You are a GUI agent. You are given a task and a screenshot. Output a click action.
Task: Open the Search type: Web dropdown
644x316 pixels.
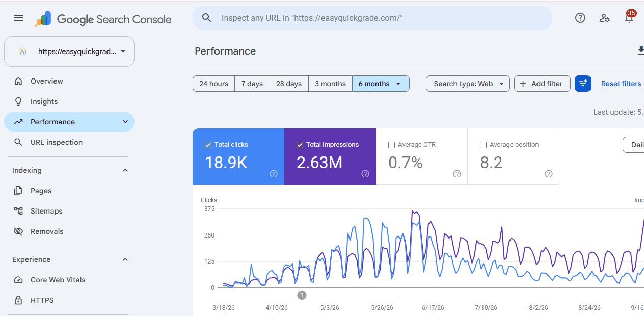click(x=468, y=84)
